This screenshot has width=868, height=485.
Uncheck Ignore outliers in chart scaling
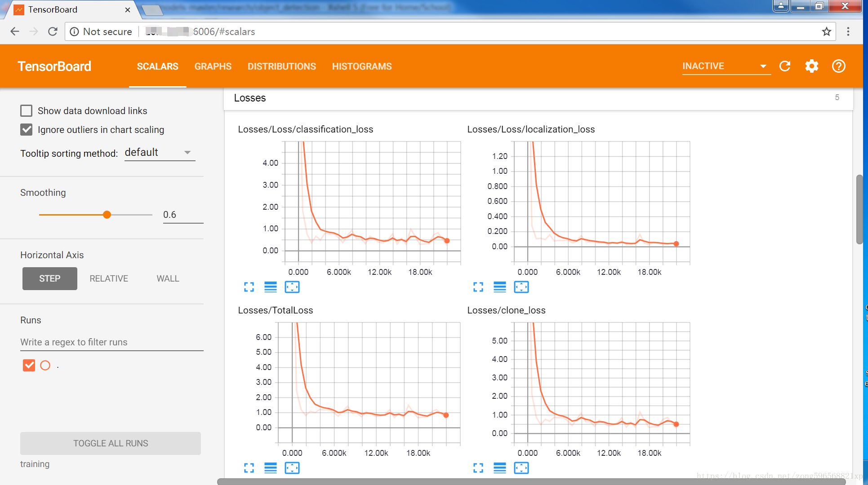(27, 130)
